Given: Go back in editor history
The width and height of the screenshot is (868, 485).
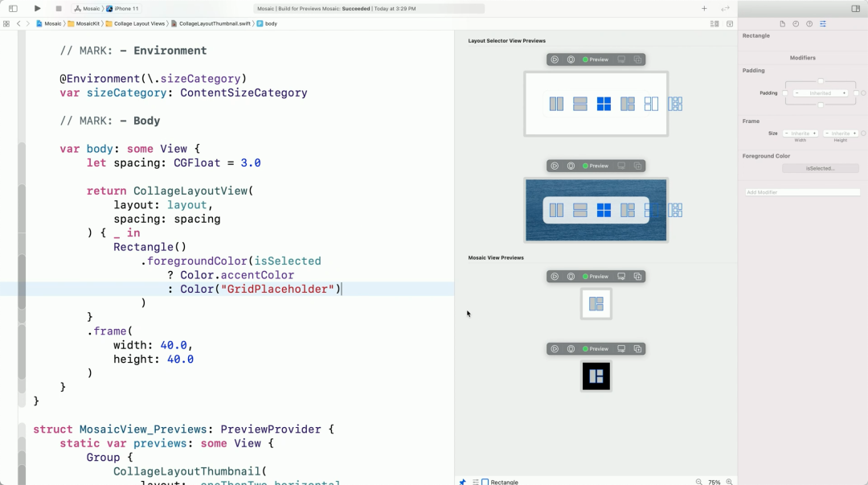Looking at the screenshot, I should click(x=18, y=24).
